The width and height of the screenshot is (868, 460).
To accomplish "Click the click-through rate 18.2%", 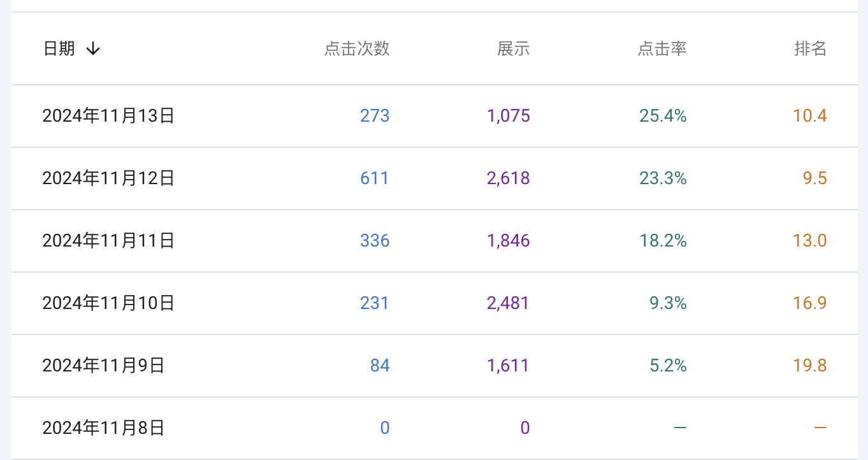I will [663, 241].
